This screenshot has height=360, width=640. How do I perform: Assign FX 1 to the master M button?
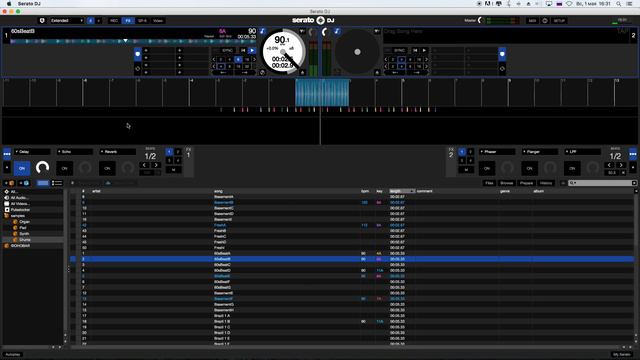coord(173,169)
